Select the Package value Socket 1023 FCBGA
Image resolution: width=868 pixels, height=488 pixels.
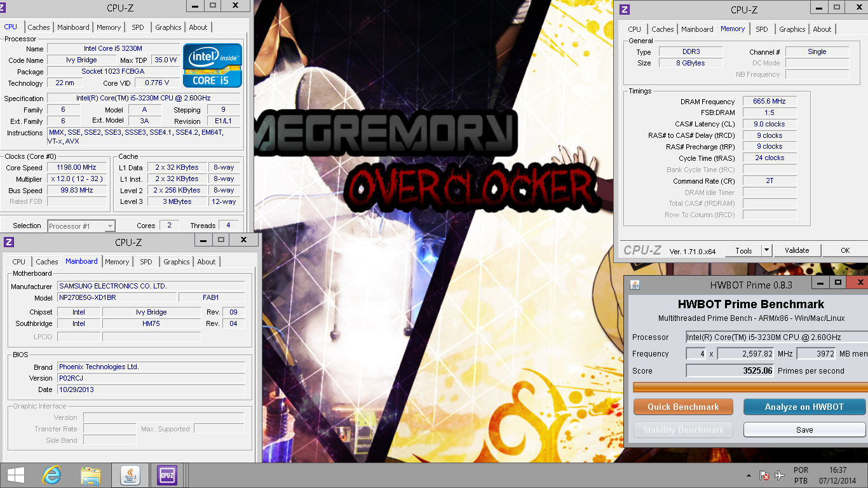click(113, 72)
